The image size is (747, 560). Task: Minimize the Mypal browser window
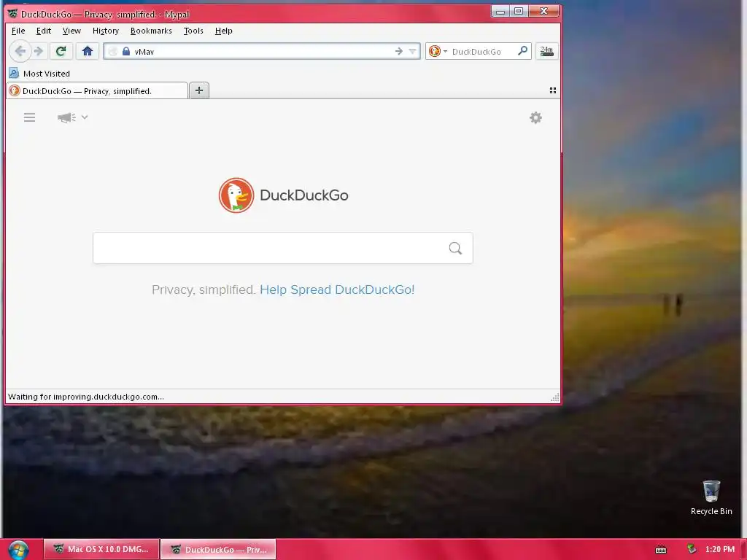pos(500,12)
